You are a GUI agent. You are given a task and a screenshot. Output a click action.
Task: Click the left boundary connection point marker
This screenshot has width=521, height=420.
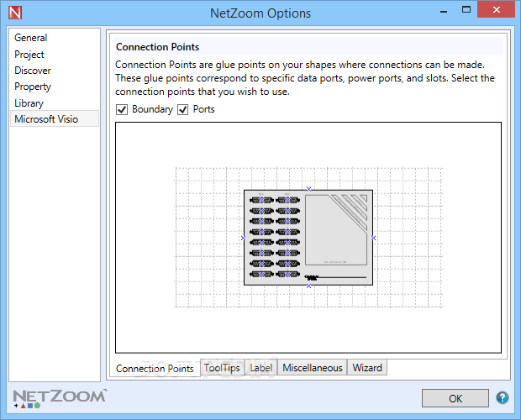point(243,238)
